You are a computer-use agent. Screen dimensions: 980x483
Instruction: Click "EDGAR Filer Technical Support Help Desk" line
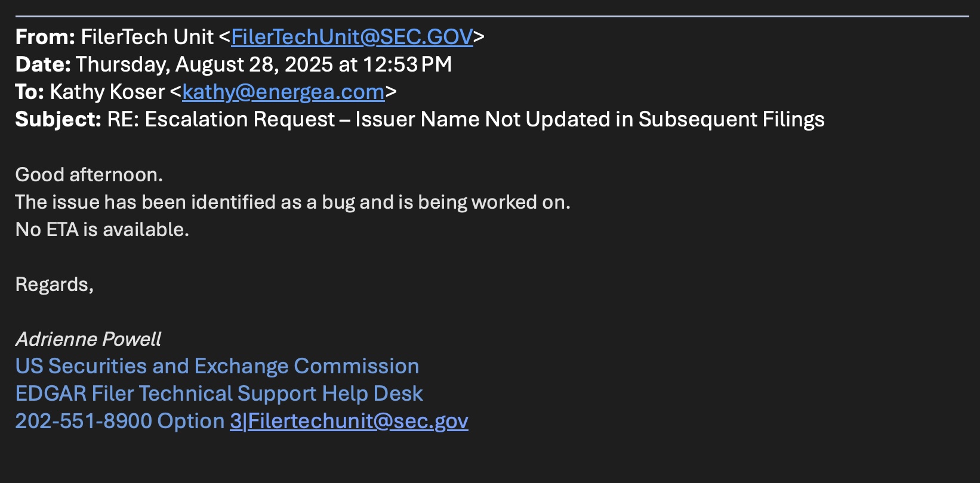[219, 394]
